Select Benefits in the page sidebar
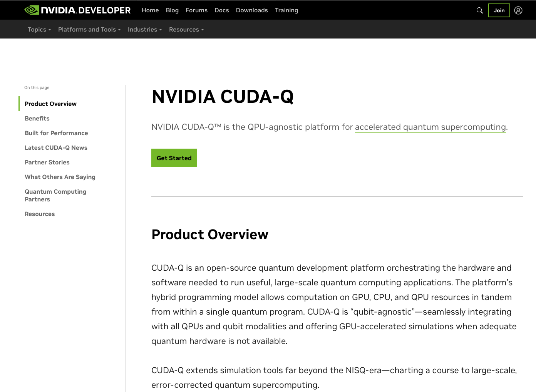Viewport: 536px width, 392px height. point(37,118)
